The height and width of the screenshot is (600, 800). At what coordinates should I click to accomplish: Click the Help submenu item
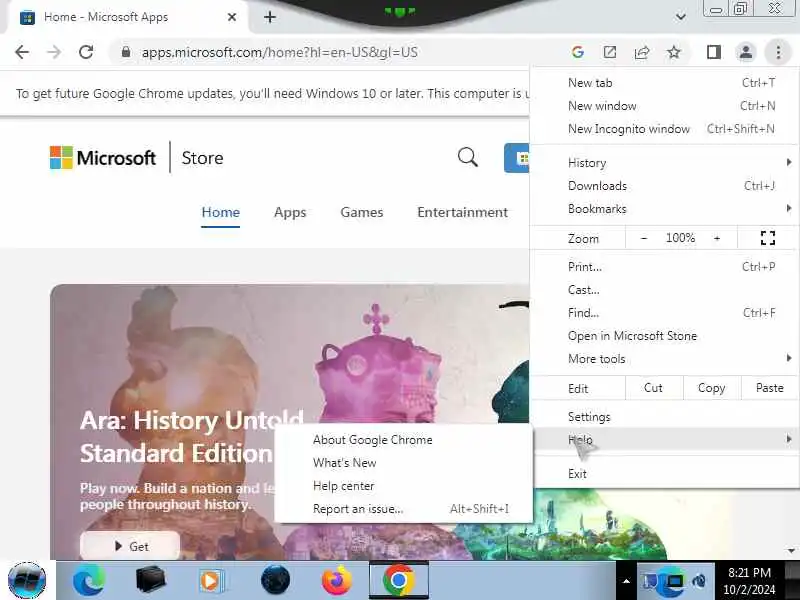(x=665, y=439)
